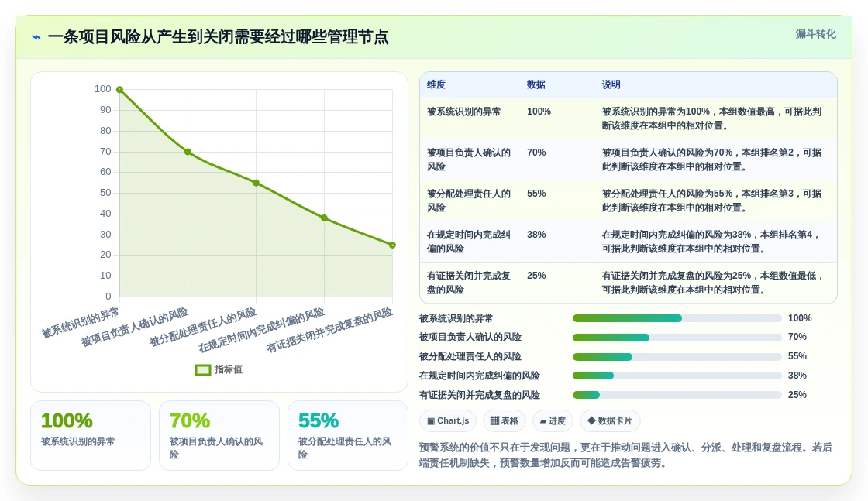Click the progress bar for 有证据关闭并完成复盘的风险
The width and height of the screenshot is (868, 501).
(x=677, y=395)
